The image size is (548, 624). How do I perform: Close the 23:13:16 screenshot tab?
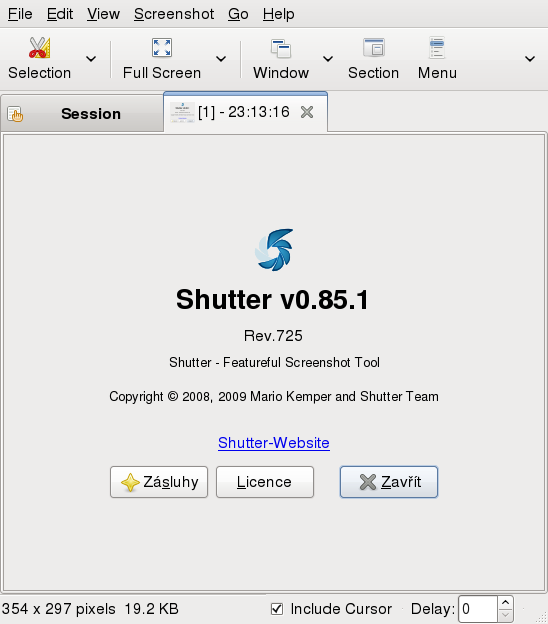307,112
